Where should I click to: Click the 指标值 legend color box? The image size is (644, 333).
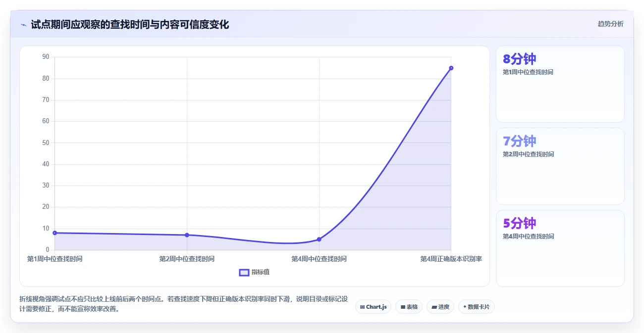(x=244, y=272)
